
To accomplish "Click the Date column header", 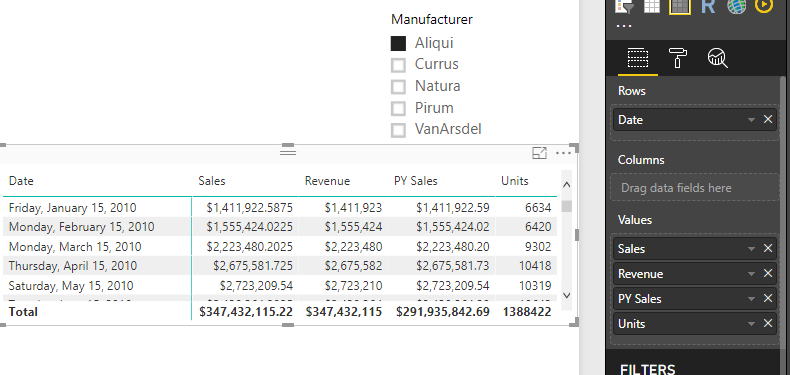I will (21, 181).
